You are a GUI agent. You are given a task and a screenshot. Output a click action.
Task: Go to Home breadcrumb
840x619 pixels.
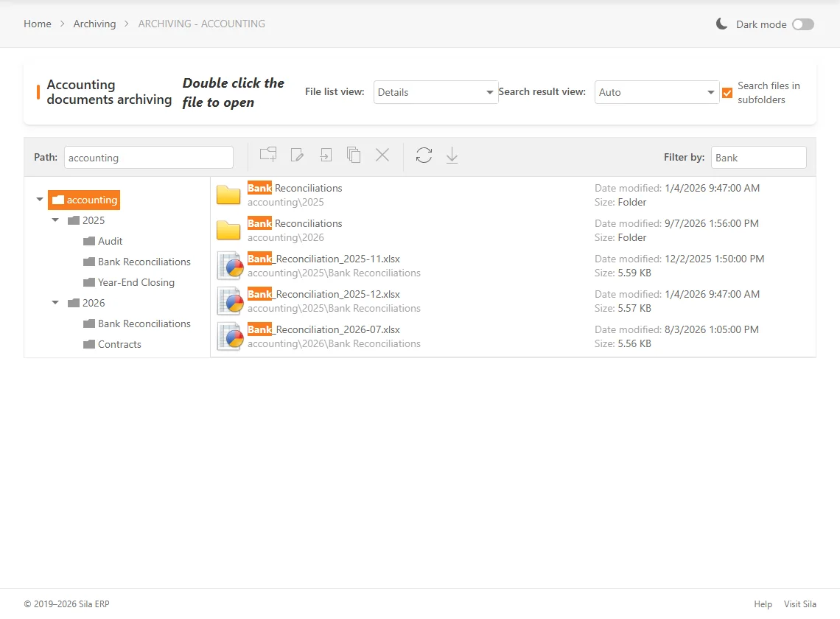[x=38, y=24]
